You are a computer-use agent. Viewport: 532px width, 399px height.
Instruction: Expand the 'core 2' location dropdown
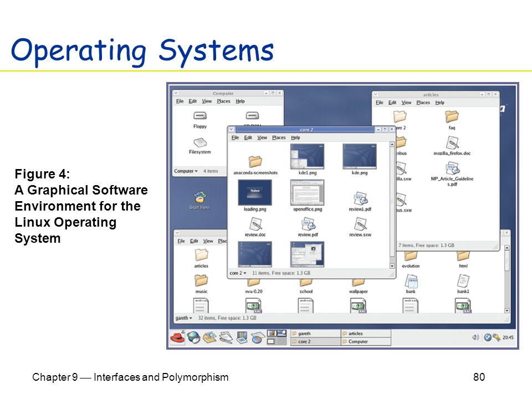[x=238, y=273]
